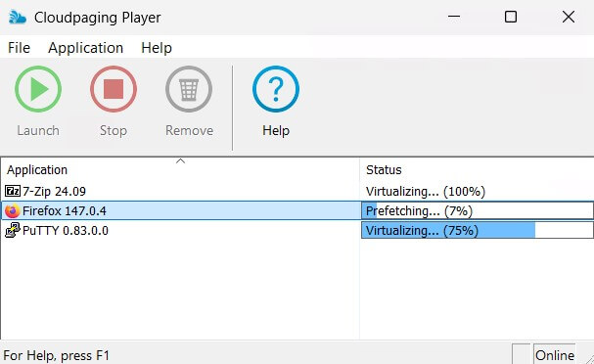Click the red Stop square icon

[114, 89]
